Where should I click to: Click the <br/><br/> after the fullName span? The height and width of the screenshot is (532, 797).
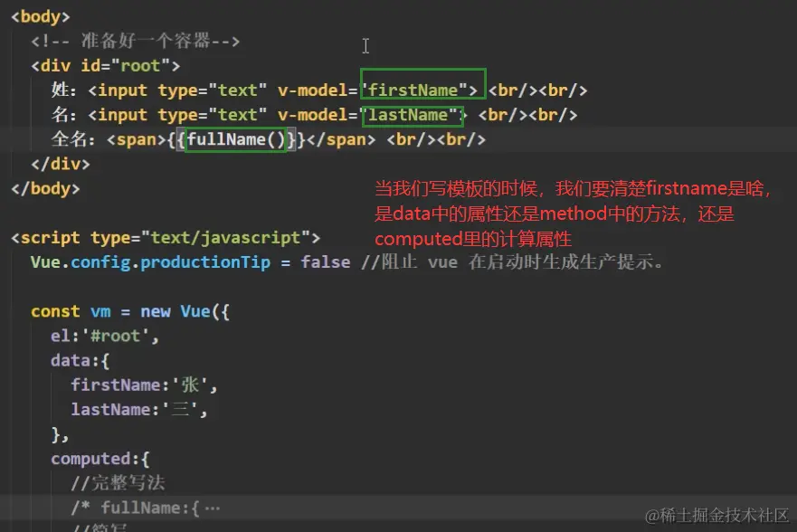tap(436, 139)
